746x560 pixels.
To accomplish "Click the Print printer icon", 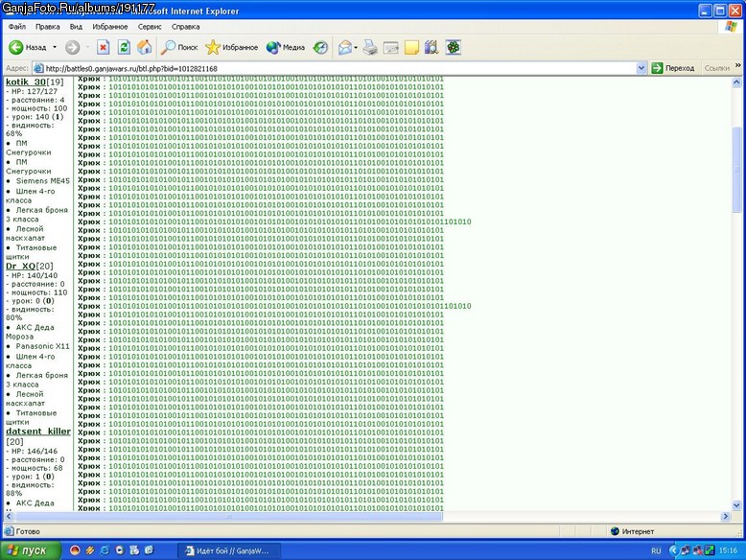I will click(370, 47).
